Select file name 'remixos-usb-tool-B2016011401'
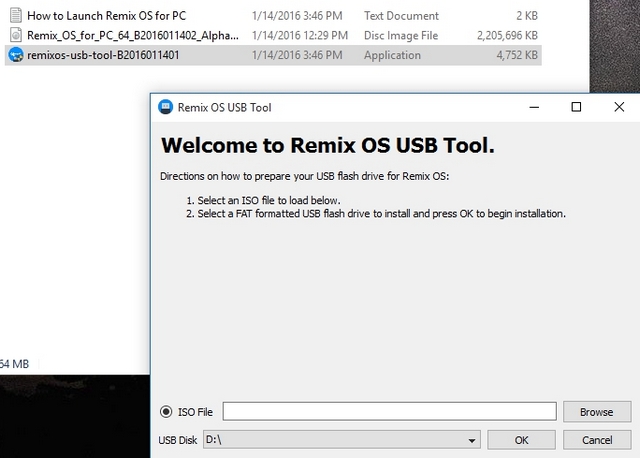Screen dimensions: 640x458 pyautogui.click(x=103, y=55)
